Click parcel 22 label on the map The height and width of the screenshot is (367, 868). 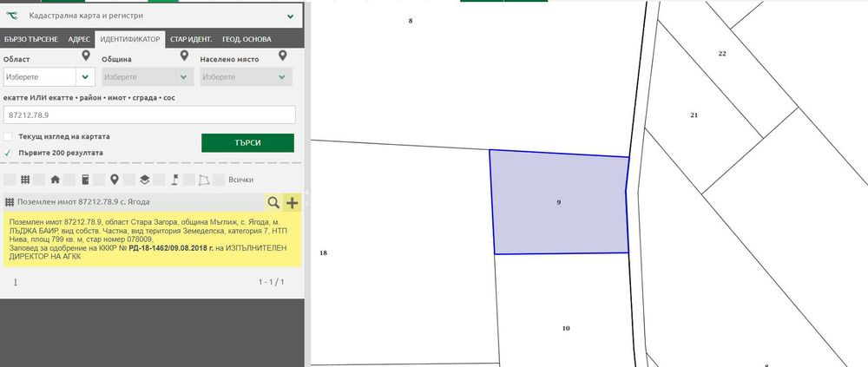point(722,54)
